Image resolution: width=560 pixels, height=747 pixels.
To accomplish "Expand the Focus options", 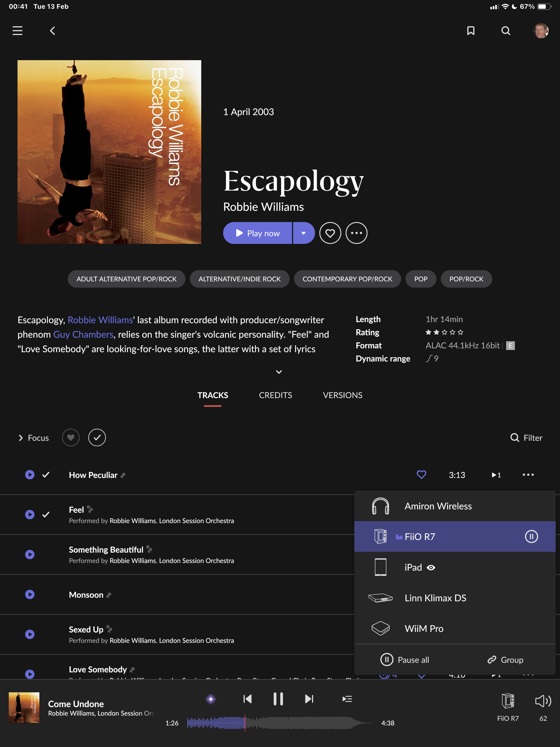I will [x=33, y=438].
